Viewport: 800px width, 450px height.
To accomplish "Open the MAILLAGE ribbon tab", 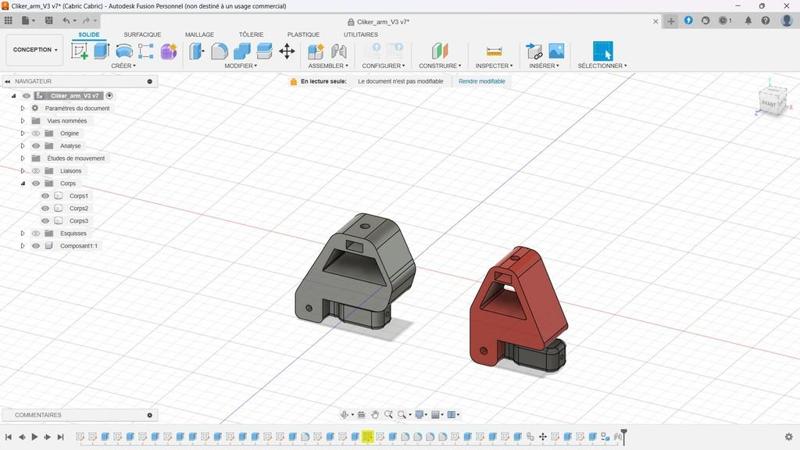I will pyautogui.click(x=199, y=34).
